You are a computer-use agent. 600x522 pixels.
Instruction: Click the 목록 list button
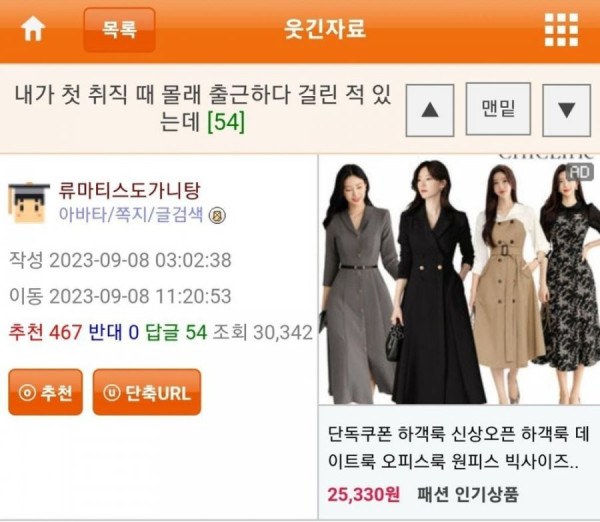click(x=119, y=29)
